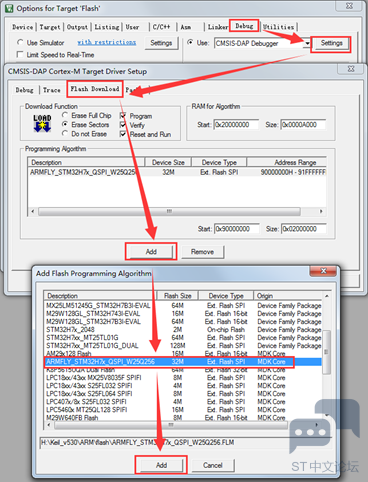Click vertical scrollbar in Add Flash list
The height and width of the screenshot is (482, 368).
pos(326,352)
